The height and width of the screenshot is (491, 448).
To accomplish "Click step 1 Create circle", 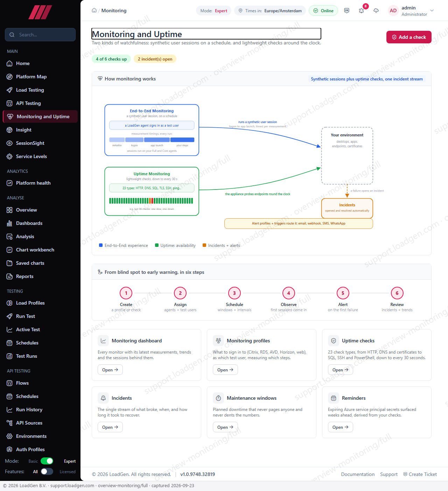I will (126, 293).
